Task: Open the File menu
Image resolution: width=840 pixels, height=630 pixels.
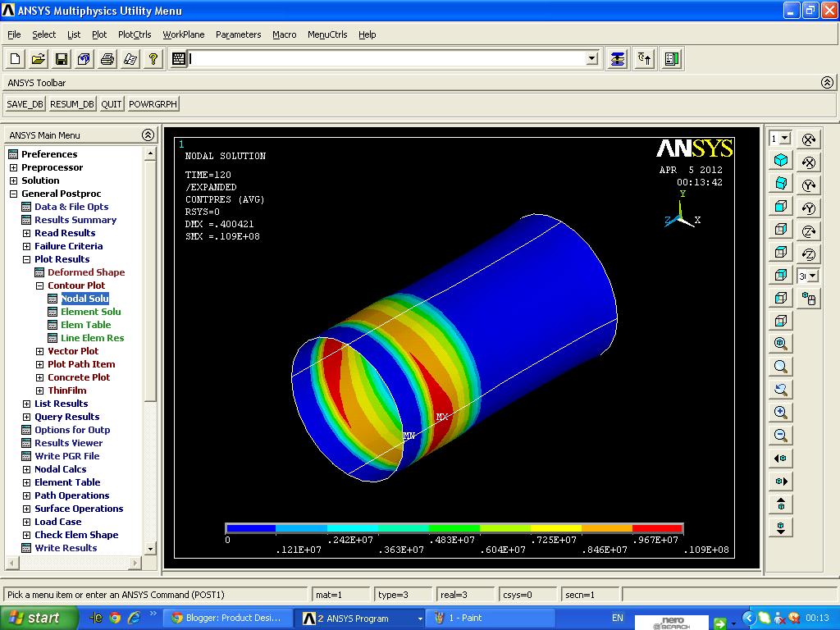Action: point(14,34)
